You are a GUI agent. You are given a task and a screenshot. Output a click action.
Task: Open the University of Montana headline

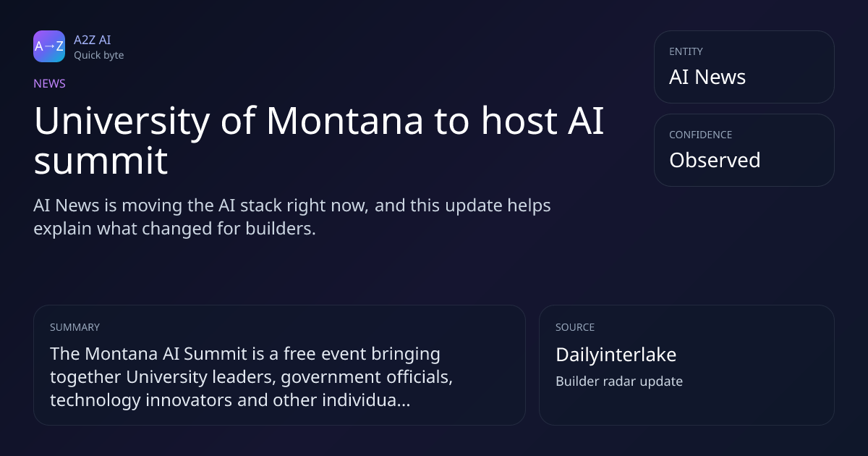click(319, 140)
